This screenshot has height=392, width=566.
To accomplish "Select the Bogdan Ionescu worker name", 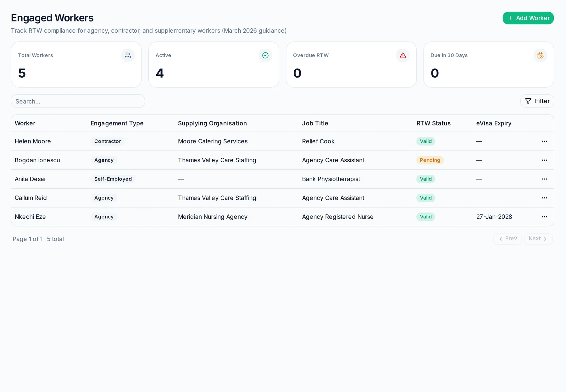I will pyautogui.click(x=37, y=160).
